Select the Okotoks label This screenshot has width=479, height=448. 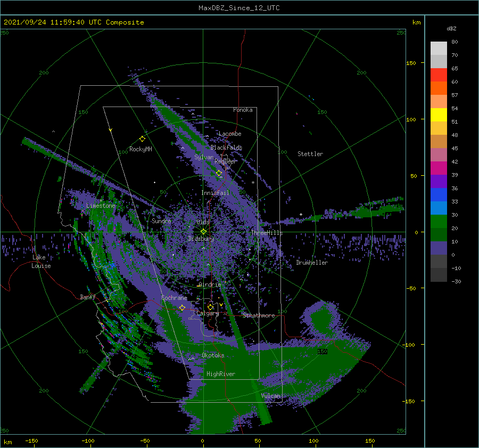(213, 355)
